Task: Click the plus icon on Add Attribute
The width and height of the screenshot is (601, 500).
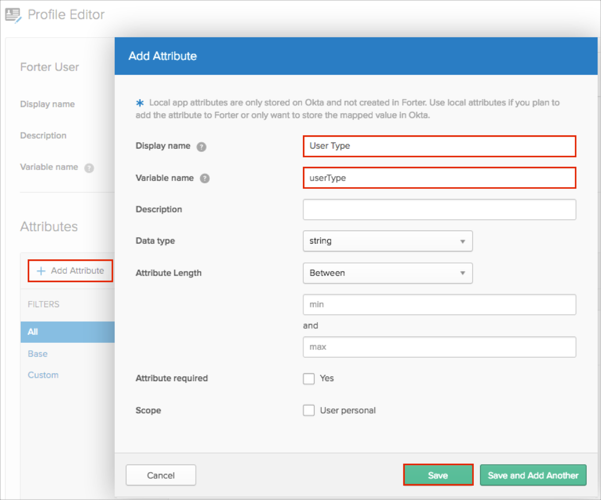Action: [41, 271]
